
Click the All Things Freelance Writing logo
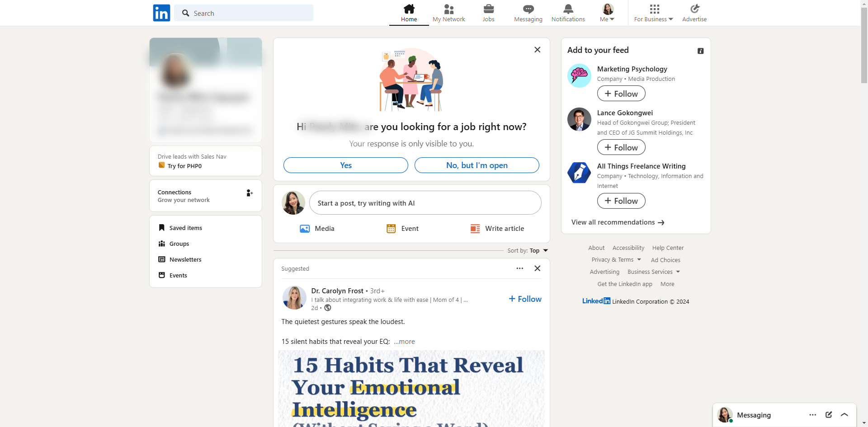pos(579,173)
